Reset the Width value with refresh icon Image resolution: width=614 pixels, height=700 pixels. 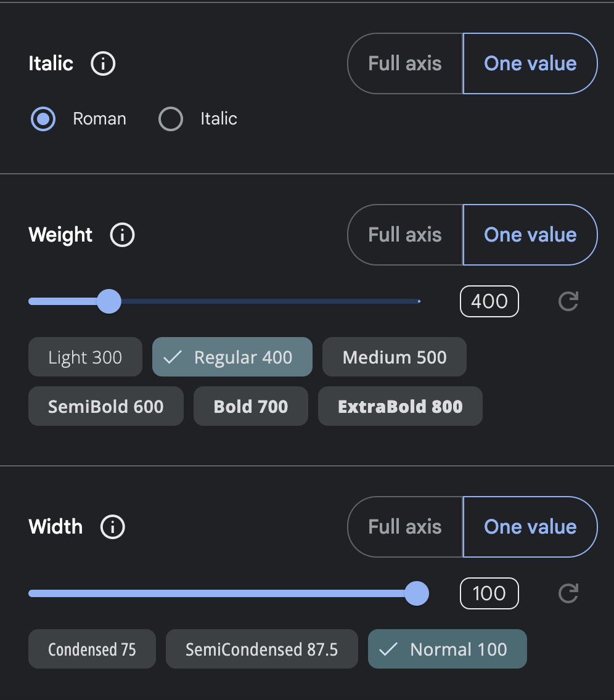click(568, 593)
